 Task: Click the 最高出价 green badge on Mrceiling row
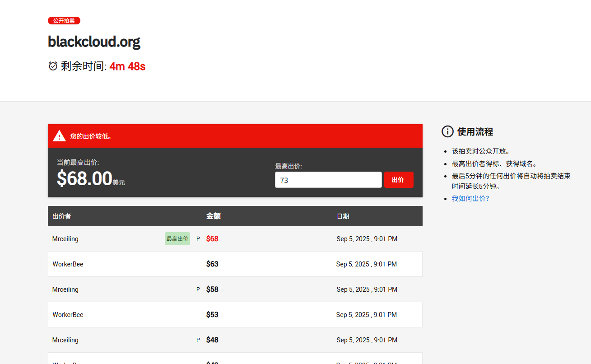pos(177,239)
